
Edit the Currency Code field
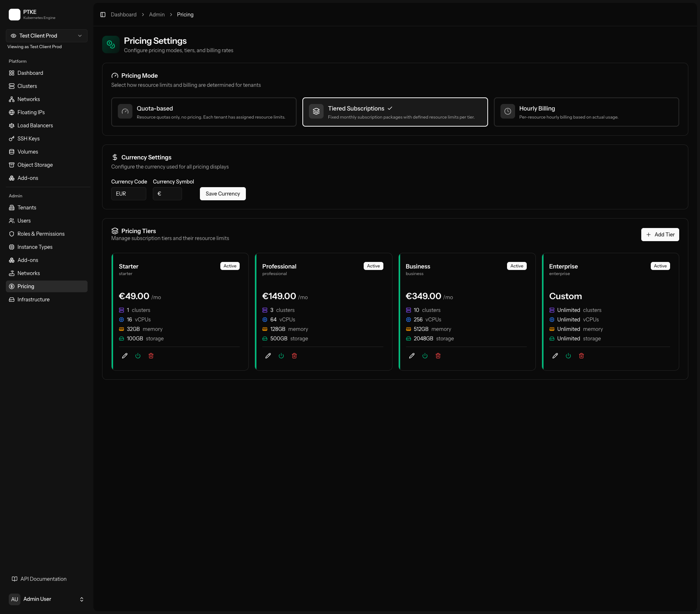[x=128, y=194]
